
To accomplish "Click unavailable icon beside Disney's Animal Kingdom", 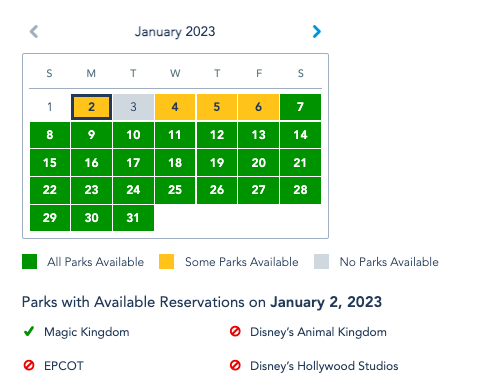I will [x=235, y=331].
